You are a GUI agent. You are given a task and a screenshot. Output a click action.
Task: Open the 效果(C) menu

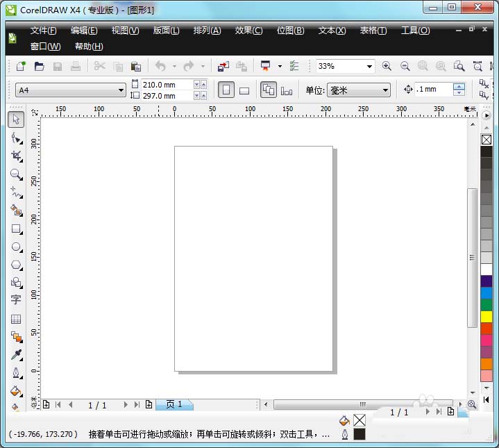pos(248,31)
